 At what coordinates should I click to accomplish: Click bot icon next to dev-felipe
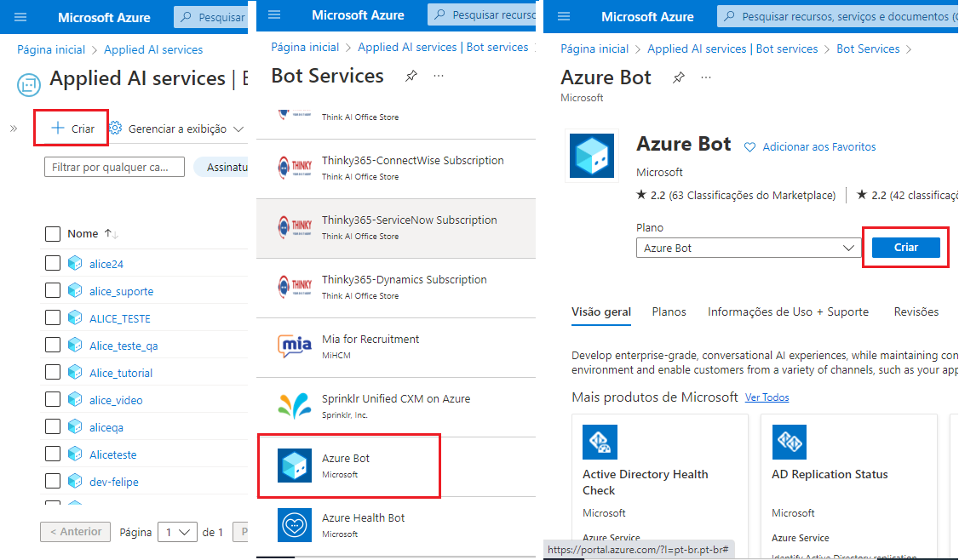(75, 481)
